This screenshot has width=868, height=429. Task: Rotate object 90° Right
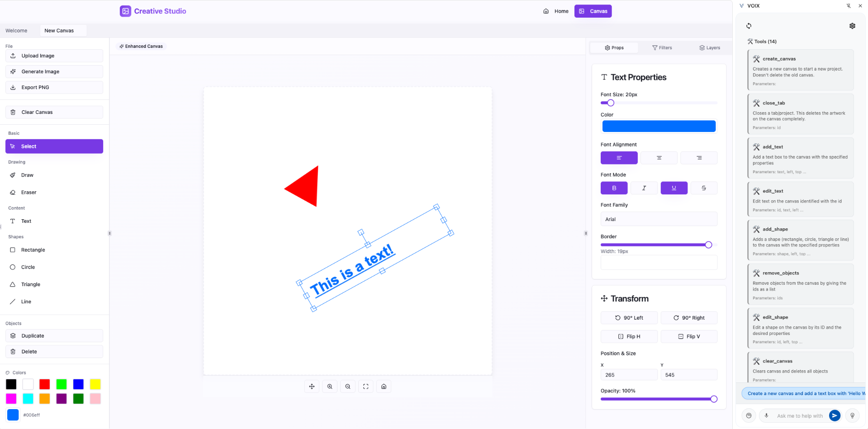coord(689,318)
